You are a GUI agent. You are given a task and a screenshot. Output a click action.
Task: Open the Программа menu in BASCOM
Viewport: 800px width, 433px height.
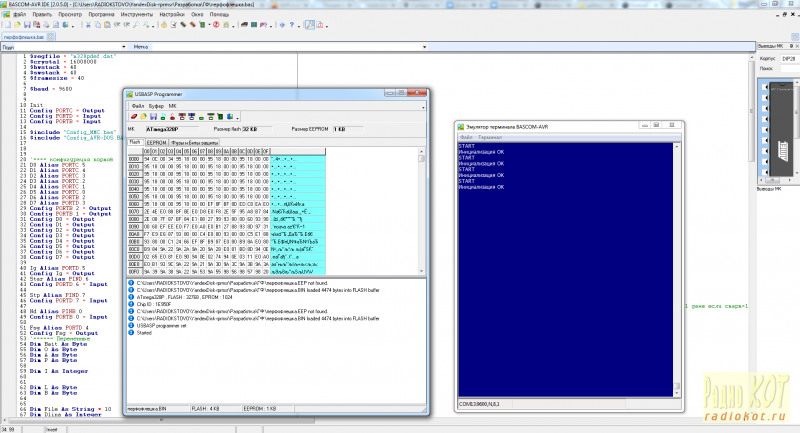tap(100, 15)
